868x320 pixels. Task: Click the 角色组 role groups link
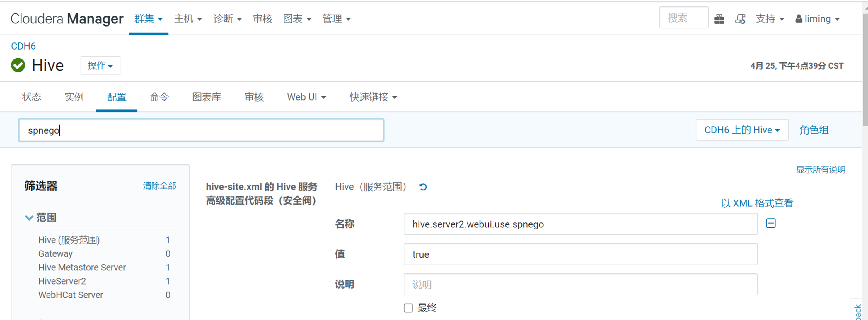[814, 130]
